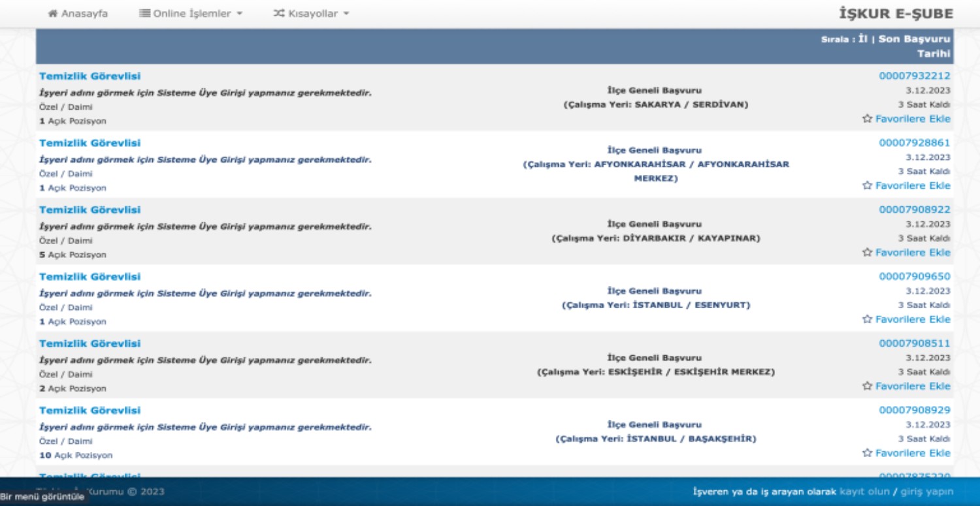The width and height of the screenshot is (980, 506).
Task: Open job posting number 00007928861
Action: [x=914, y=143]
